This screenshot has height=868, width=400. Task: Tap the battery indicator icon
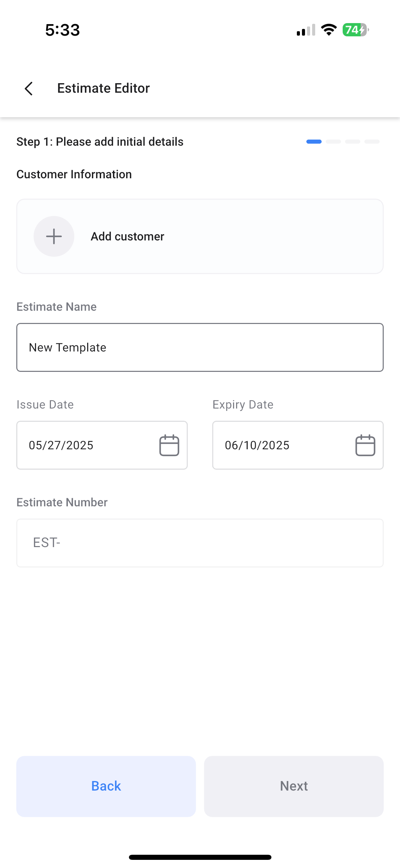(356, 30)
